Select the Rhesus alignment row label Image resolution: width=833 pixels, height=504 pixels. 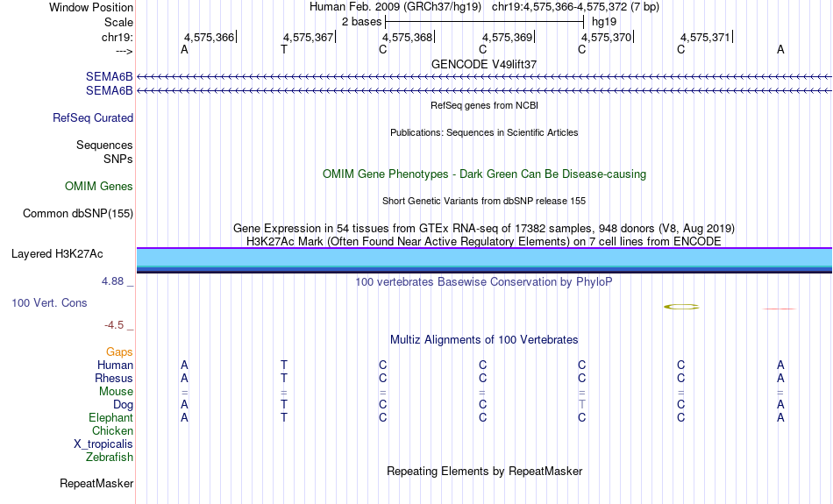point(114,378)
